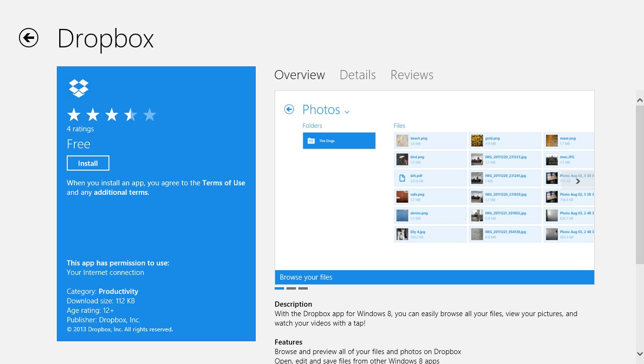
Task: Click the scroll up arrow on the right
Action: point(640,100)
